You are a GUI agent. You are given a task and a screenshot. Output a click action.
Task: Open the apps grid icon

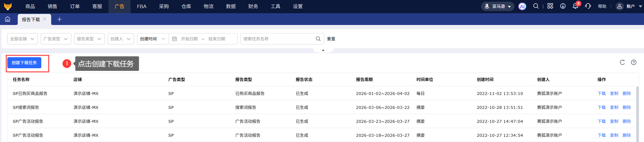coord(550,6)
